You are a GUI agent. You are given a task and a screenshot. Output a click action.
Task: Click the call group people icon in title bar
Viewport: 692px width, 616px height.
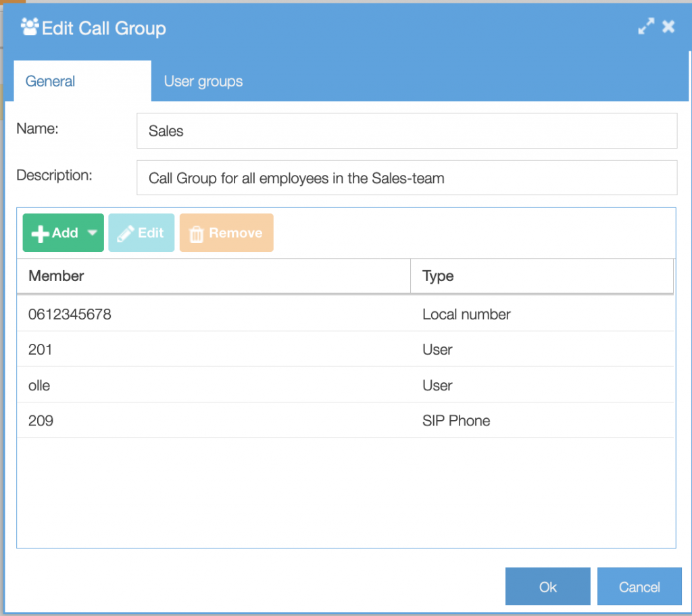point(29,27)
